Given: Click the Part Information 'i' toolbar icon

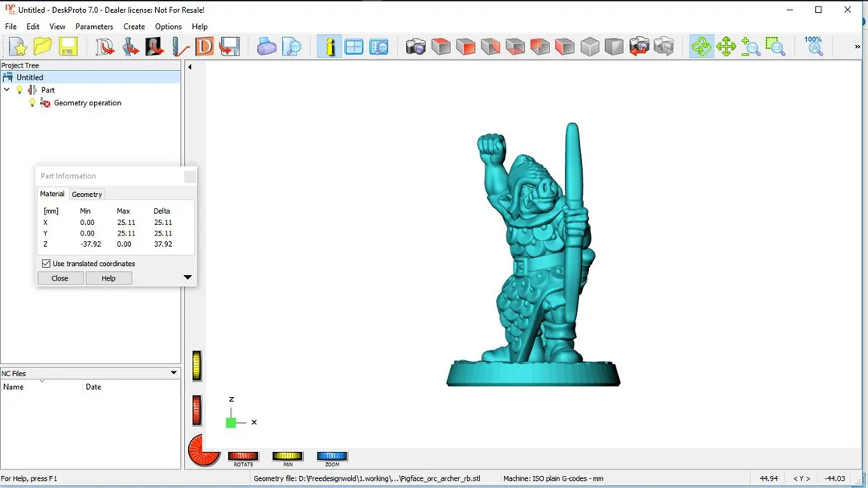Looking at the screenshot, I should pos(329,47).
